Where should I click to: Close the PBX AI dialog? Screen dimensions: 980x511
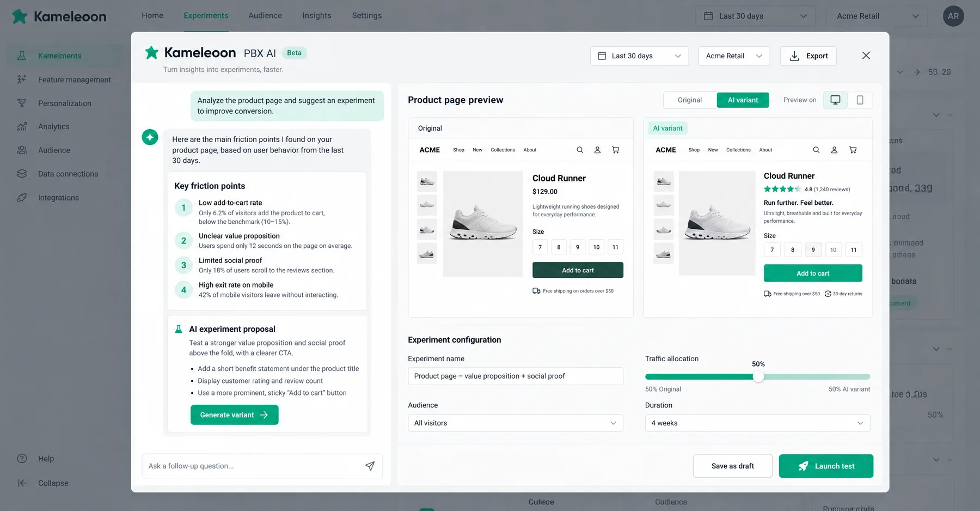[x=866, y=56]
